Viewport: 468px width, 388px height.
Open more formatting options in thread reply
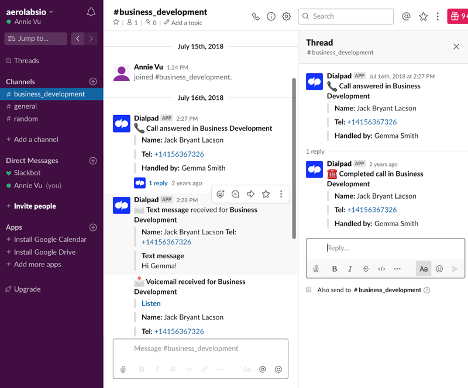tap(397, 269)
